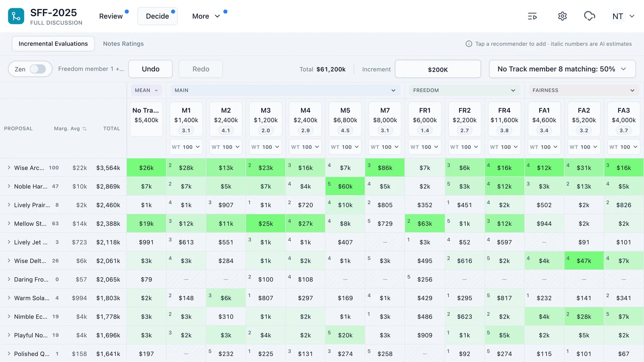
Task: Click the $25k cell in Mellow St row
Action: (265, 224)
